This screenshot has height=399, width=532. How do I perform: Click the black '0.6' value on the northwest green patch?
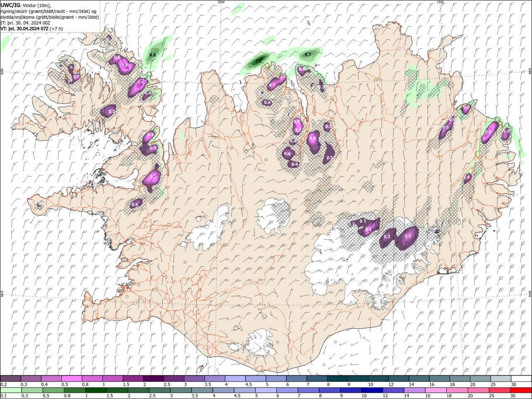point(153,55)
